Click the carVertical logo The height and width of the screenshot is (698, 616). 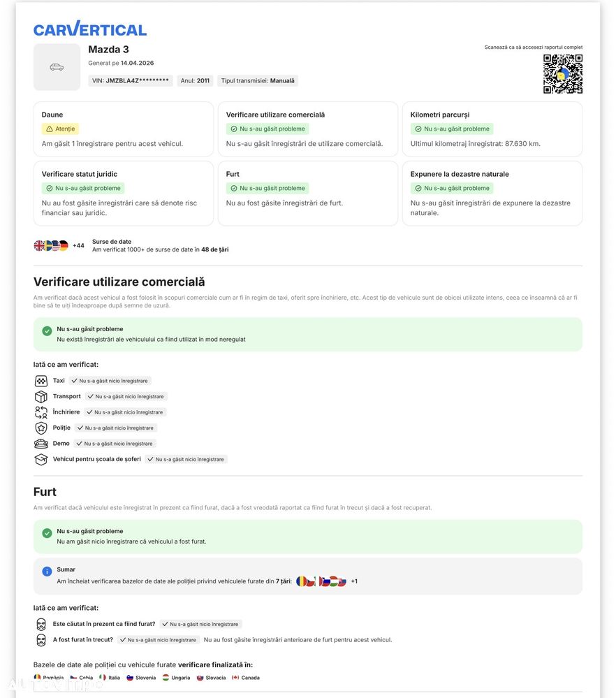point(90,29)
